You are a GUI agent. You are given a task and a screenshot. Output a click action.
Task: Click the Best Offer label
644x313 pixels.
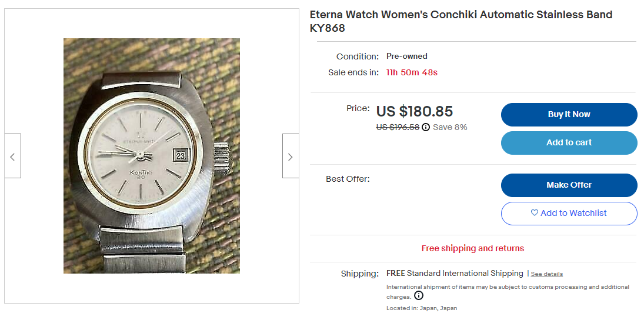coord(348,179)
